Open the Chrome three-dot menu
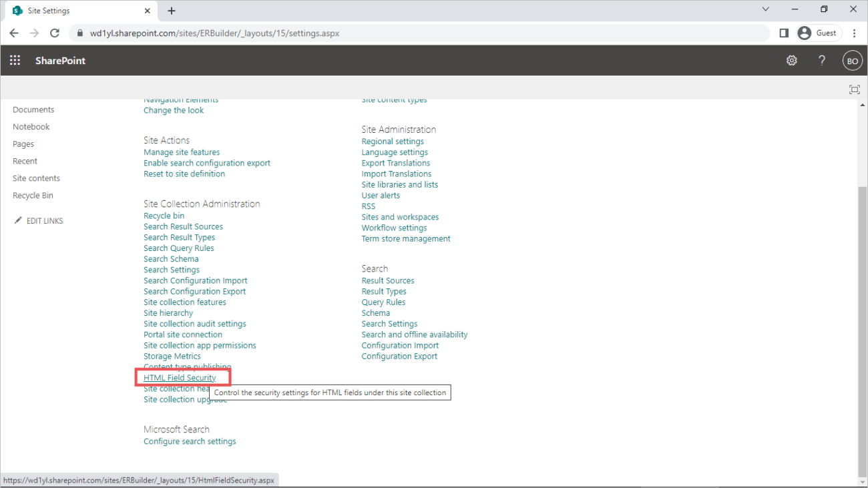The height and width of the screenshot is (488, 868). (x=855, y=32)
